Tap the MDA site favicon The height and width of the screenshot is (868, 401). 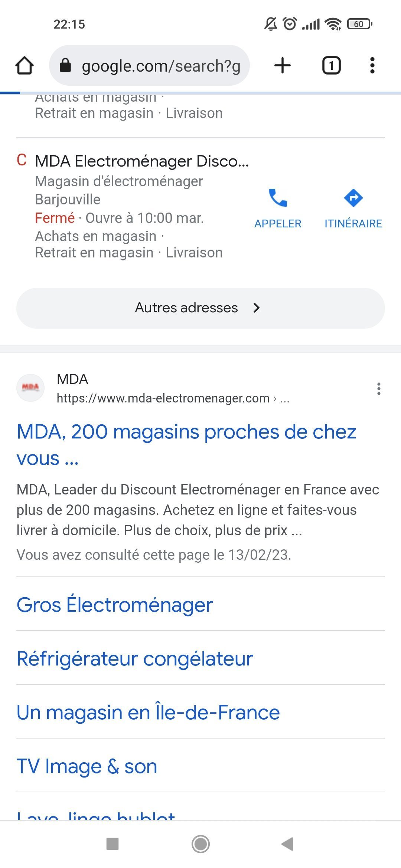[x=30, y=388]
